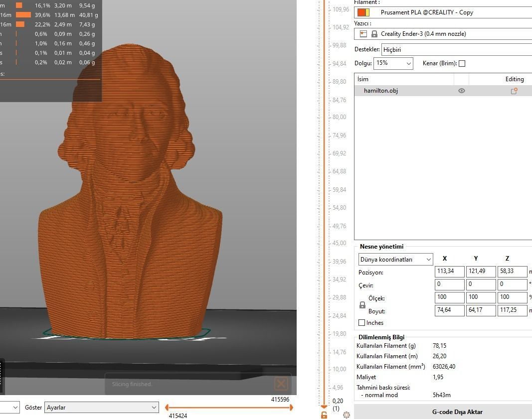Click the legend value 0,04 g

[87, 53]
